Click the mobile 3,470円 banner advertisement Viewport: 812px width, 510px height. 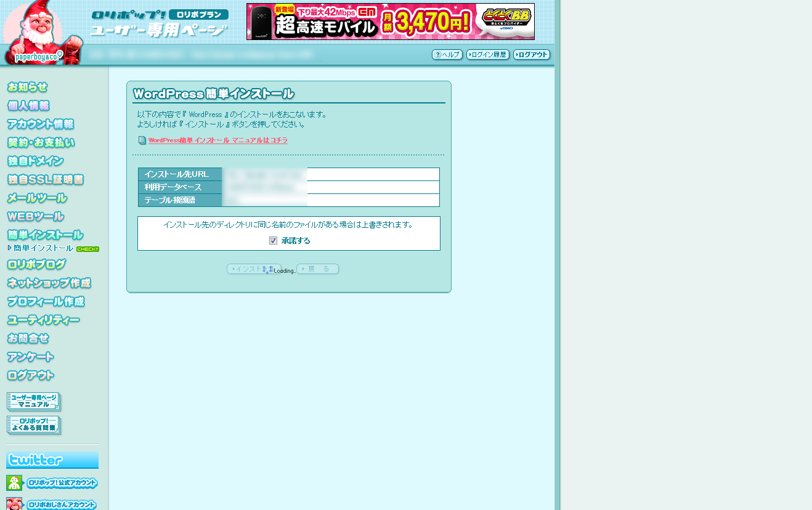click(x=391, y=22)
